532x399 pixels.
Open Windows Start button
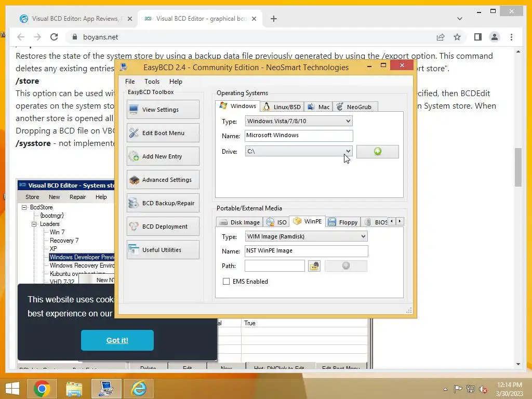[12, 389]
